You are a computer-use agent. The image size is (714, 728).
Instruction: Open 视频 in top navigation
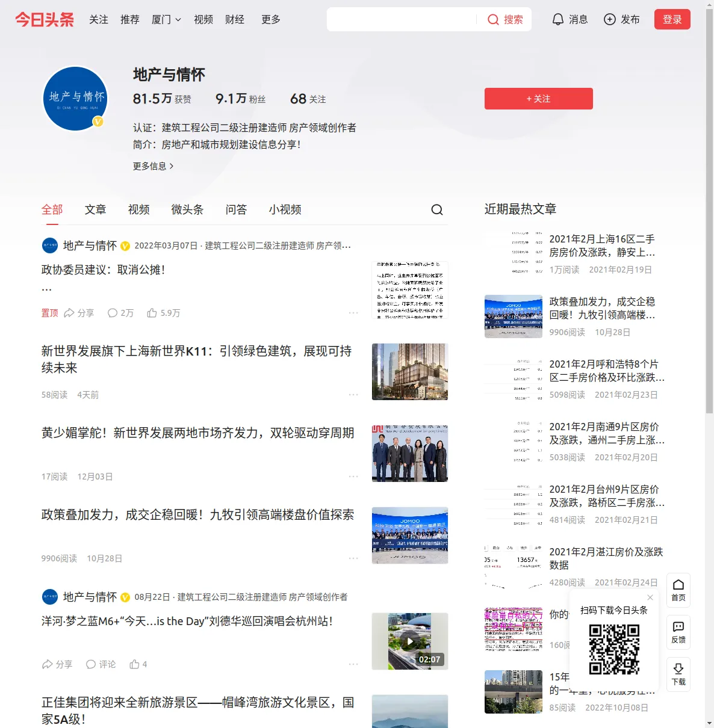203,19
